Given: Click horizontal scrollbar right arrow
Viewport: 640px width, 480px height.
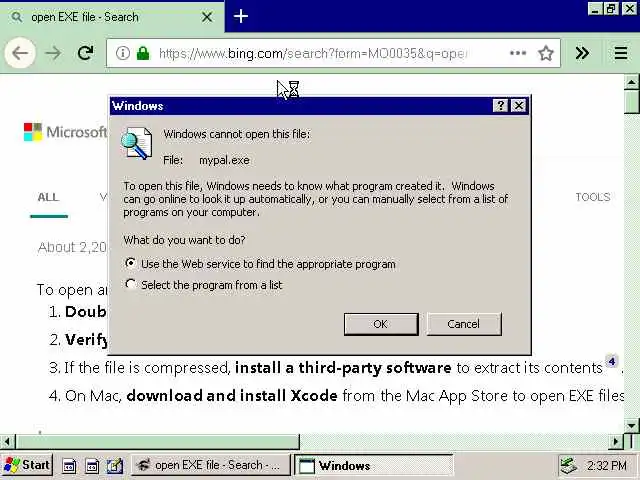Looking at the screenshot, I should pos(616,442).
